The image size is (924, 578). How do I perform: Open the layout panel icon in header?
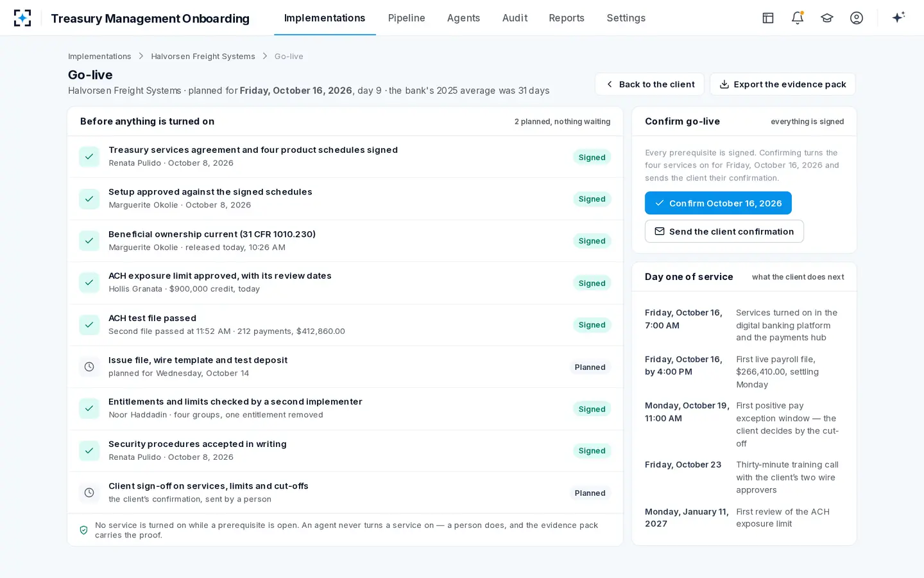(x=768, y=18)
